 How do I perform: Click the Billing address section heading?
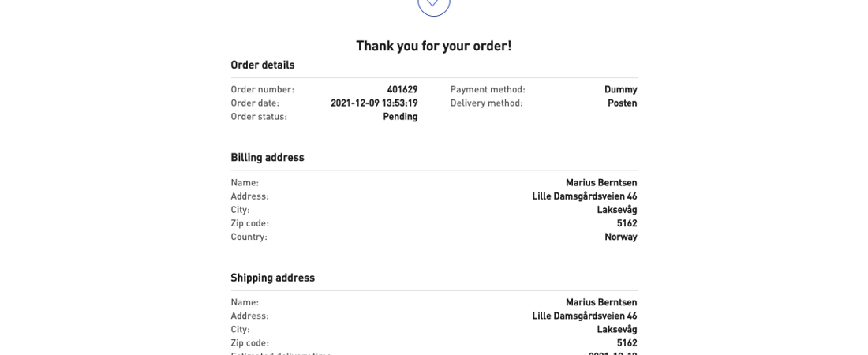coord(267,158)
